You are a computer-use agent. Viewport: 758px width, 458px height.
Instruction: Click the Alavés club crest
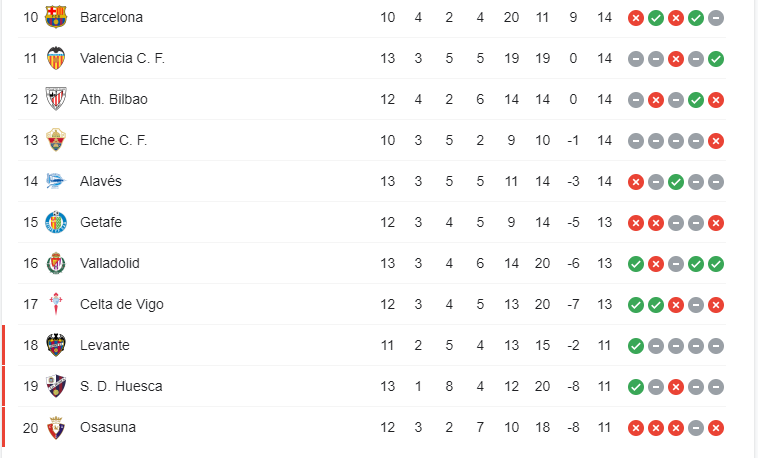point(56,181)
